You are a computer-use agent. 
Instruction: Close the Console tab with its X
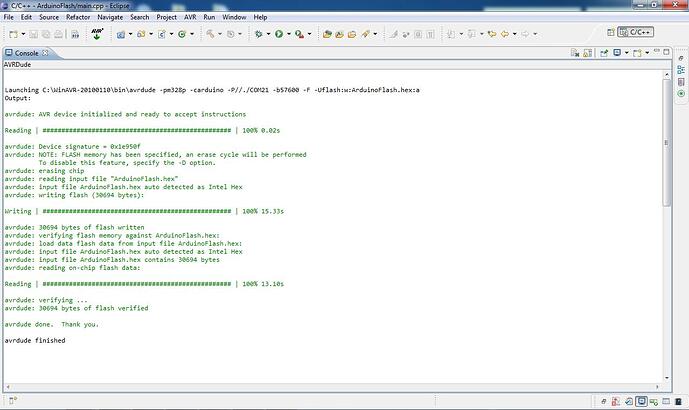point(45,53)
